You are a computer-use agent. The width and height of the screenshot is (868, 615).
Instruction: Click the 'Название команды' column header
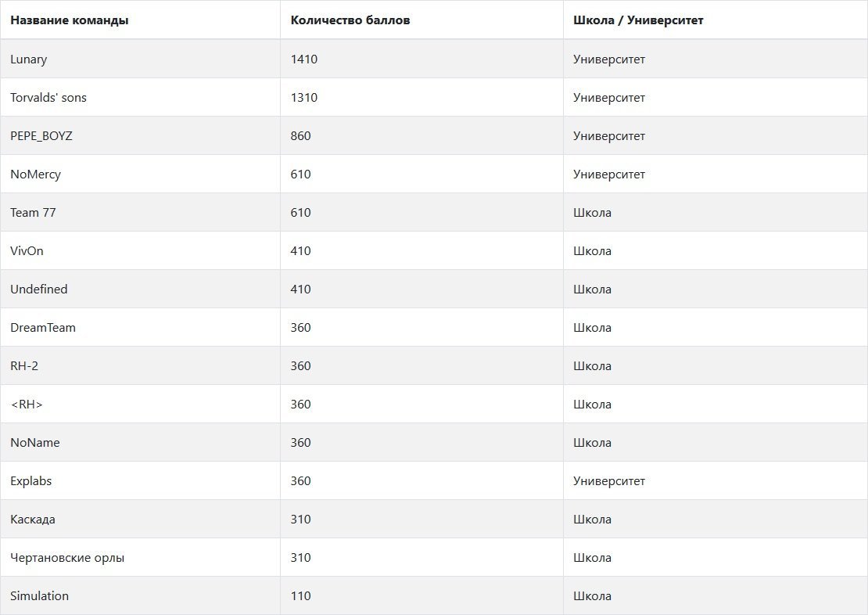(69, 20)
